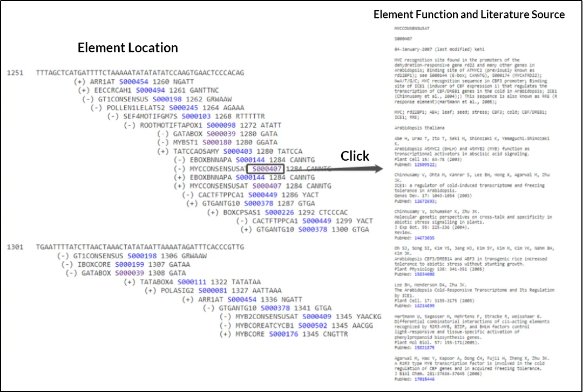Follow the S000111 link for TATABOX4
The height and width of the screenshot is (392, 583).
(x=192, y=282)
